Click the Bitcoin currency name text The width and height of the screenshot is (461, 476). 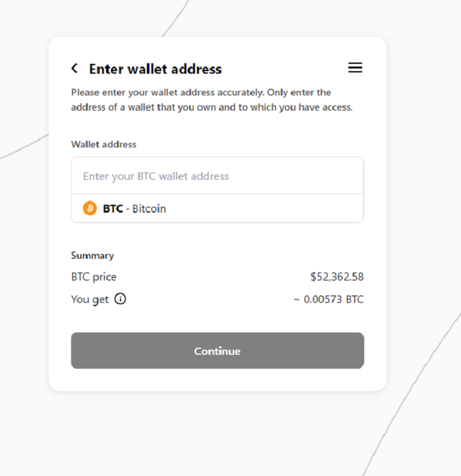(149, 209)
